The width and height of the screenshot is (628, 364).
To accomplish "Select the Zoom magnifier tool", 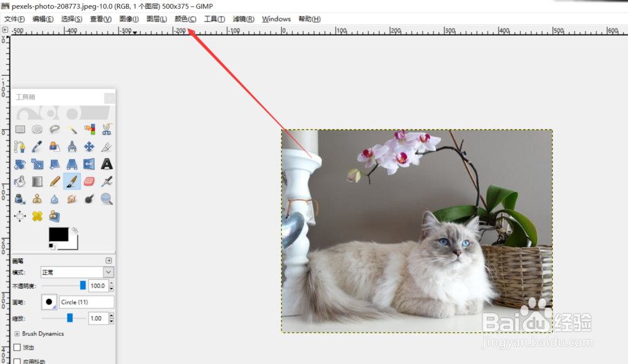I will [x=107, y=199].
